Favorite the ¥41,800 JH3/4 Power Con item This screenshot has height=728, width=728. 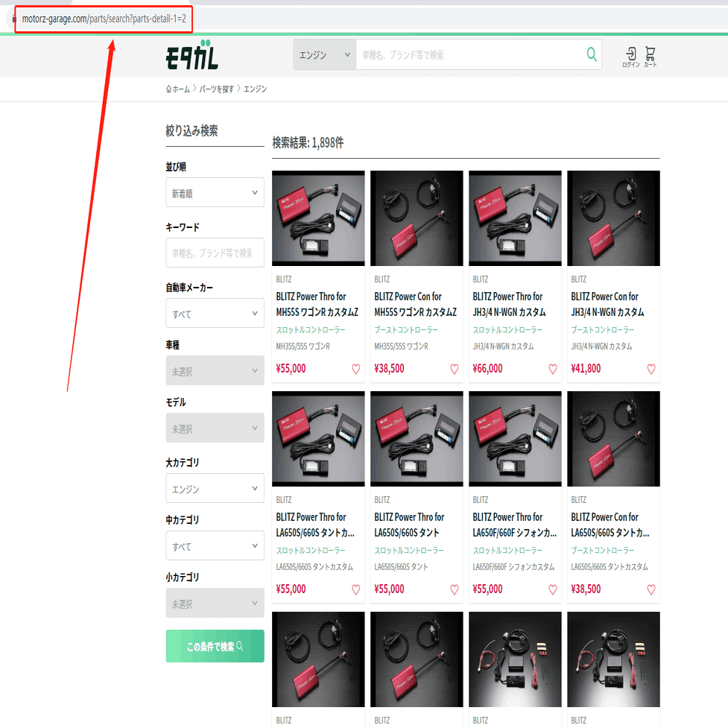pyautogui.click(x=651, y=369)
